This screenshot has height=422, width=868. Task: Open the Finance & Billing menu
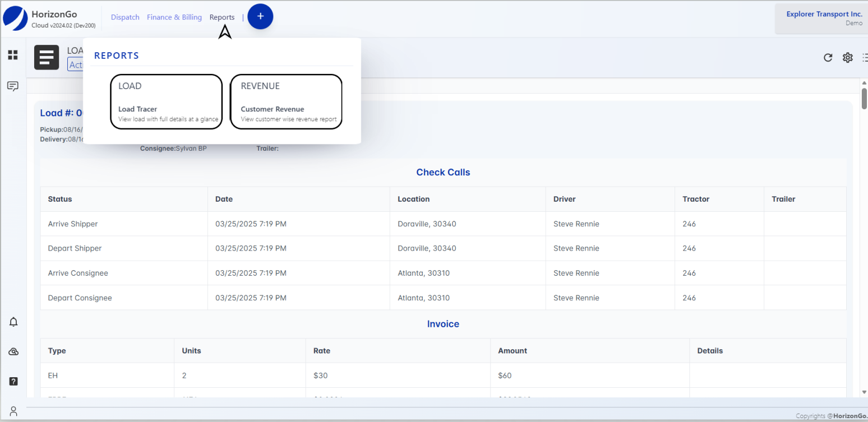(174, 17)
